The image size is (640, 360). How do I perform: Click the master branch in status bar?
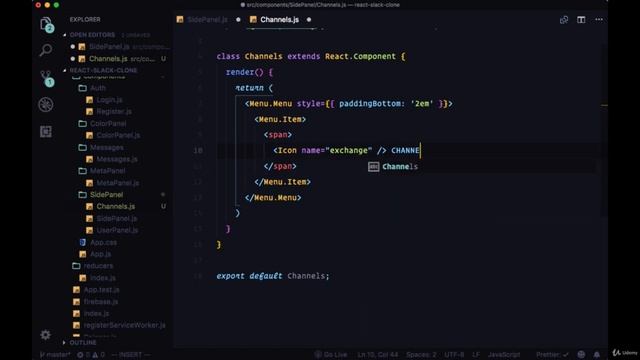click(55, 355)
